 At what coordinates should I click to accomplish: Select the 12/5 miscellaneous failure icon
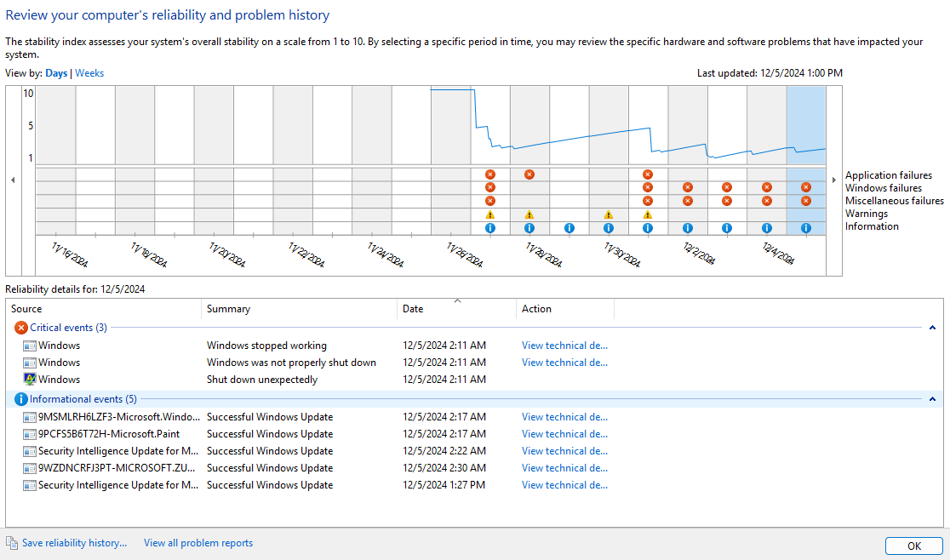pos(806,201)
